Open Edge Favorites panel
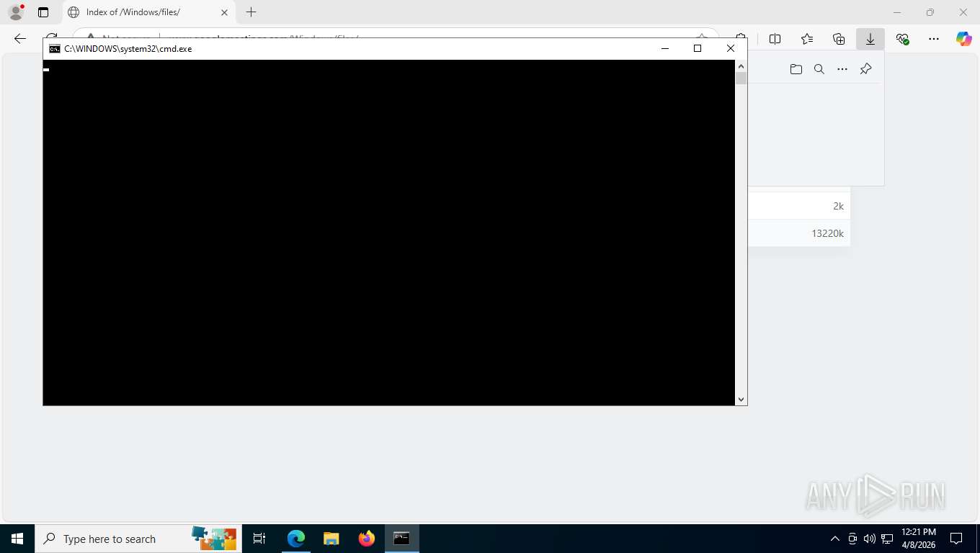This screenshot has width=980, height=553. coord(807,39)
